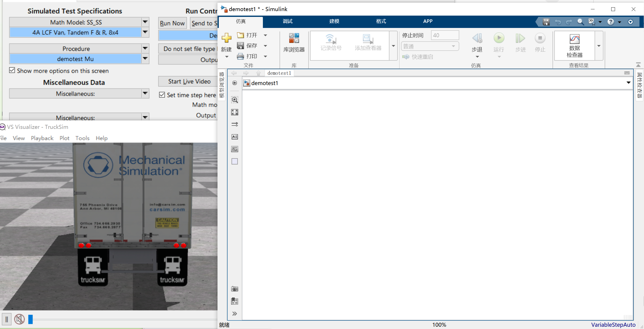The width and height of the screenshot is (644, 329).
Task: Click the redo arrow in Simulink quick toolbar
Action: [569, 22]
